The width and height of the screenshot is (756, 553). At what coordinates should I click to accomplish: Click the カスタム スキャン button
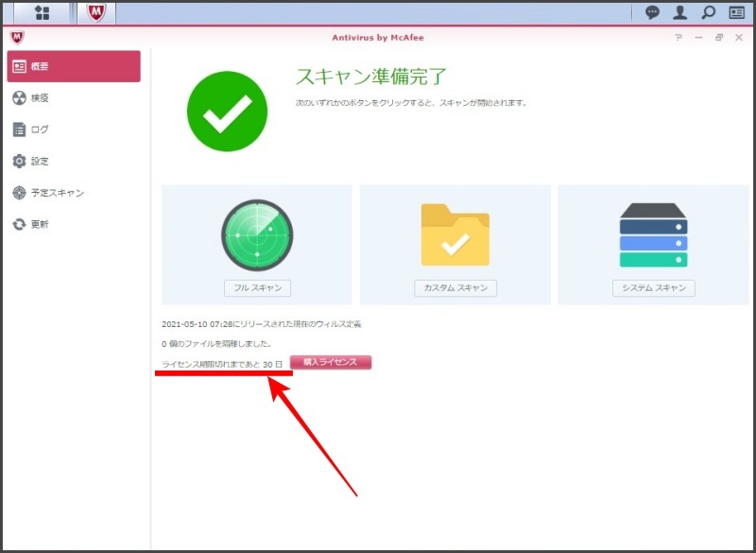click(455, 287)
